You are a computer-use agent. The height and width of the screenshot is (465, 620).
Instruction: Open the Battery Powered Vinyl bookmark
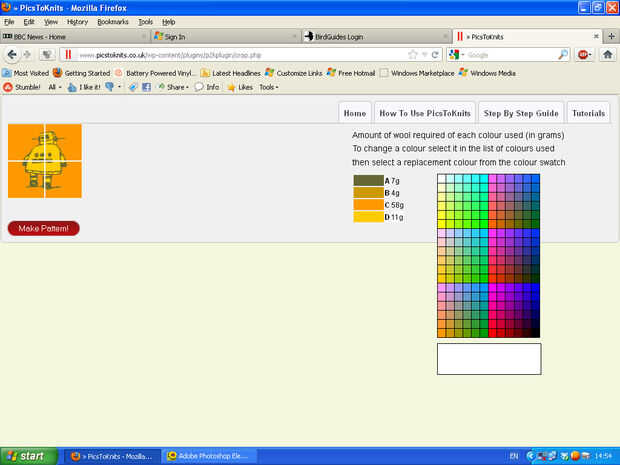click(155, 73)
